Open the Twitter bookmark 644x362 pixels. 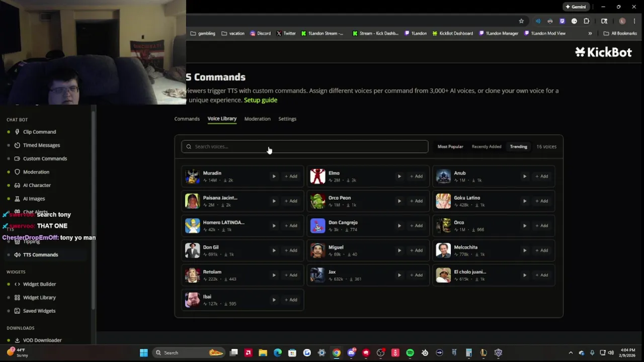click(x=286, y=33)
